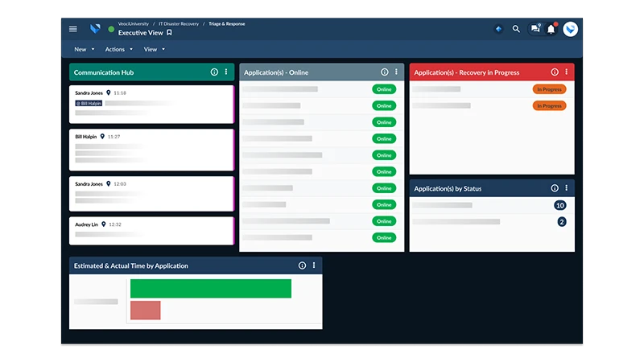This screenshot has height=362, width=644.
Task: Click location pin on Sandra Jones 12:03 message
Action: coord(109,184)
